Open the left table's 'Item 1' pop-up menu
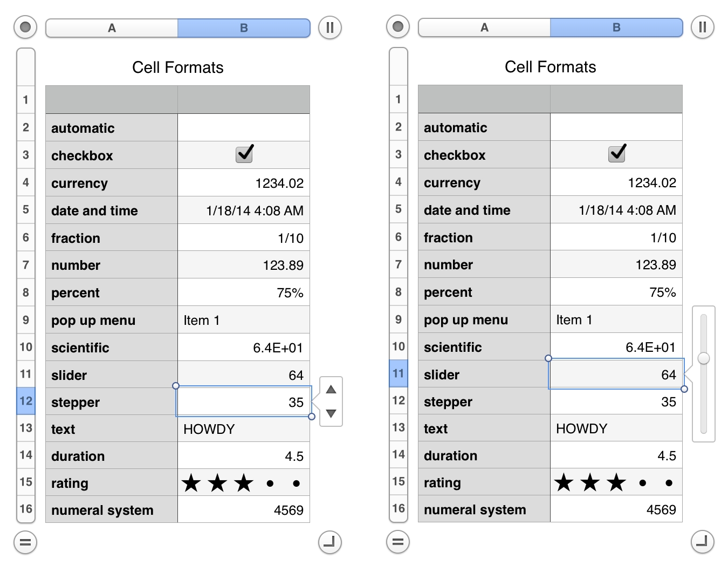Screen dimensions: 728x572 tap(244, 321)
